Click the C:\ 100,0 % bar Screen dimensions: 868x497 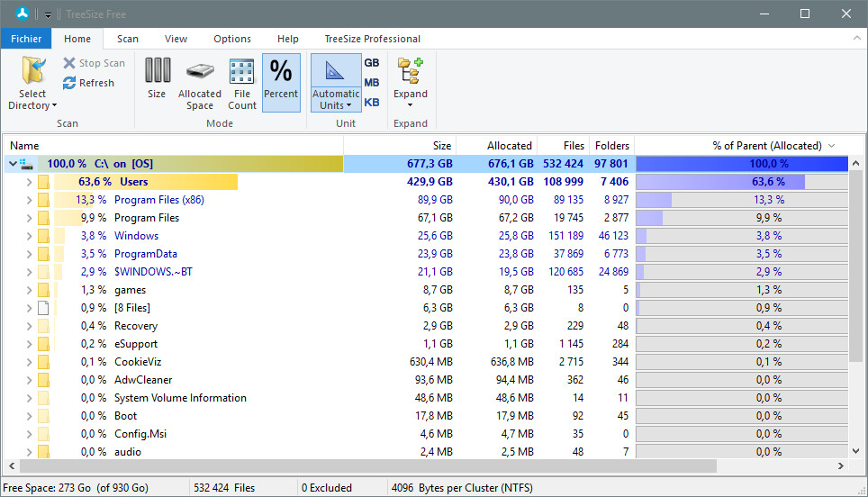point(742,164)
